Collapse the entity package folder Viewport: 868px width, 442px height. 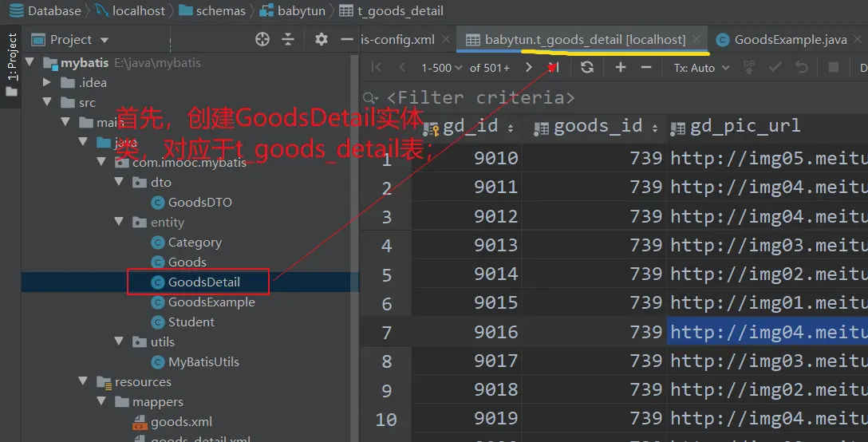tap(119, 223)
